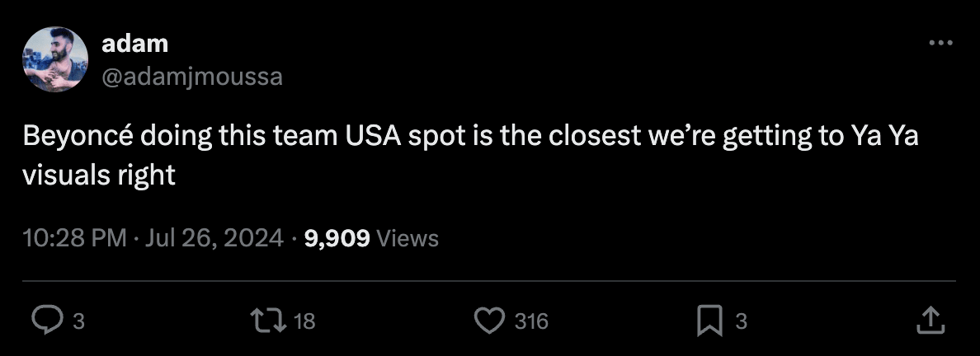Image resolution: width=980 pixels, height=356 pixels.
Task: Click the like count of 316
Action: tap(531, 321)
